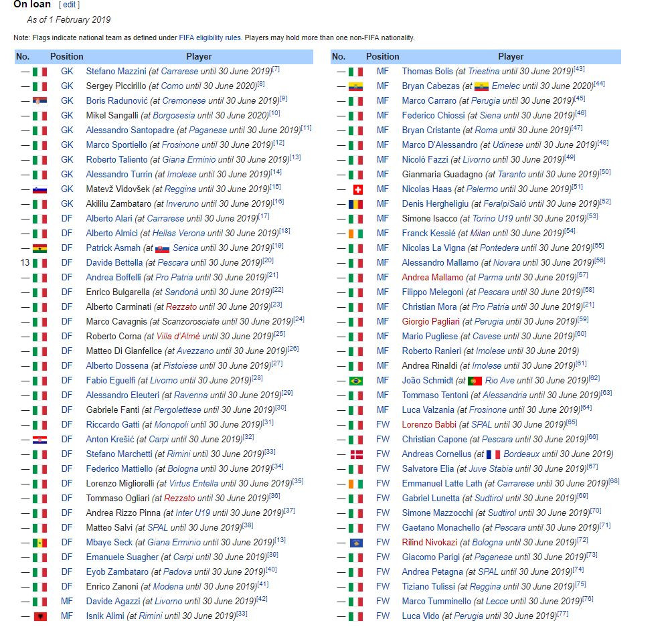Click the Kosovo flag in Rilind Nivokazi's row
This screenshot has width=672, height=627.
(357, 543)
